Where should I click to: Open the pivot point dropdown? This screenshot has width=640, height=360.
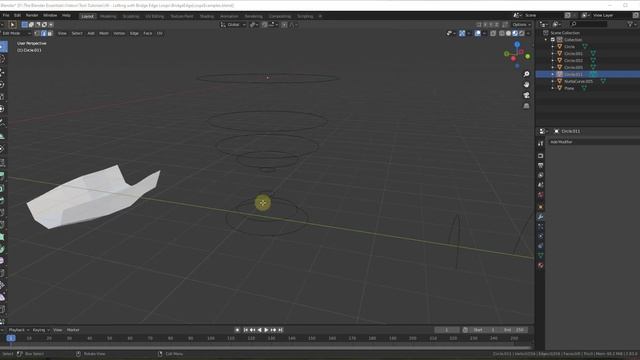[x=254, y=25]
